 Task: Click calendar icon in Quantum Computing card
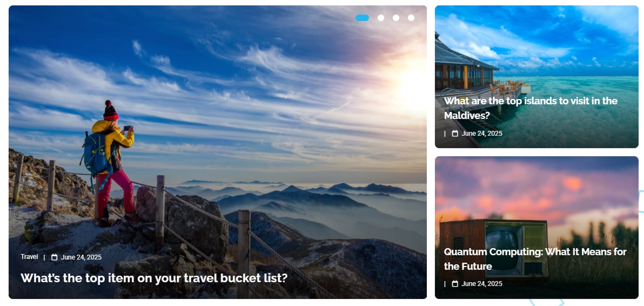pos(455,283)
